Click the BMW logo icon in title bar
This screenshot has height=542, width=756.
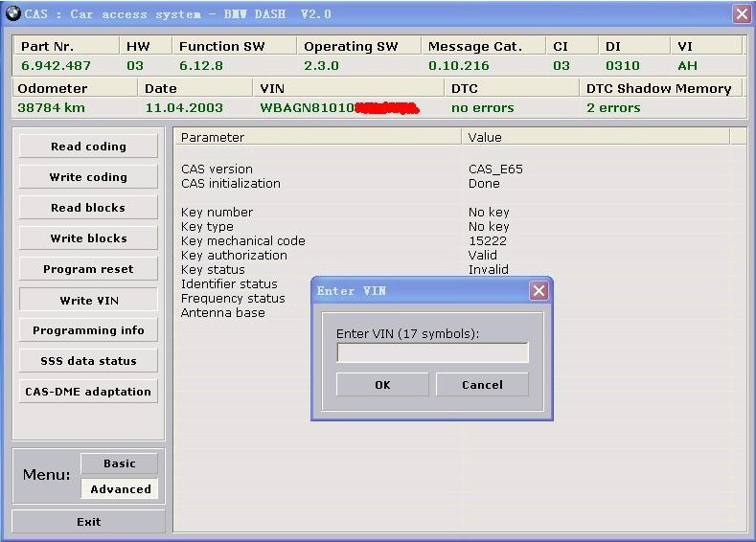[12, 13]
